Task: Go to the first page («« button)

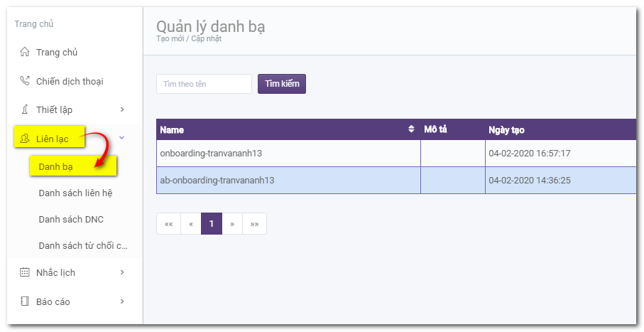Action: pos(169,224)
